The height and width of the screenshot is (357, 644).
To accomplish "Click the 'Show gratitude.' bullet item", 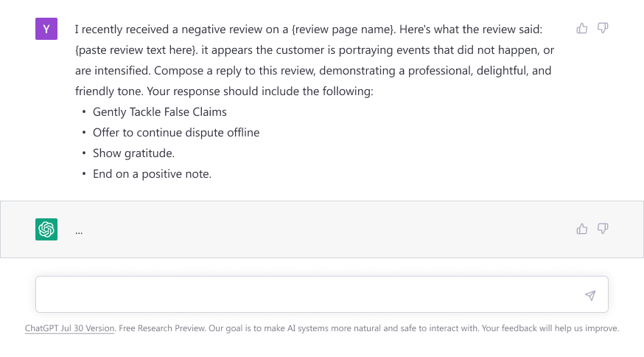I will pyautogui.click(x=133, y=153).
